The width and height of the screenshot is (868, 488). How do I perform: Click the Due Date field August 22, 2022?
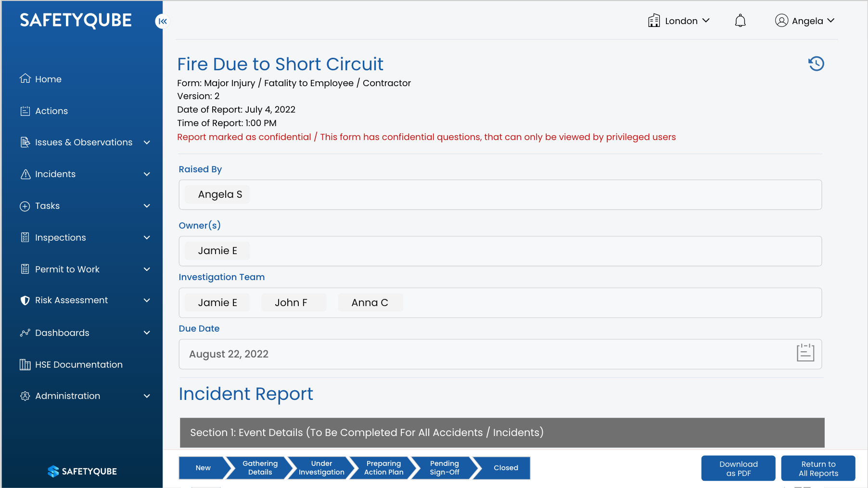pos(500,354)
